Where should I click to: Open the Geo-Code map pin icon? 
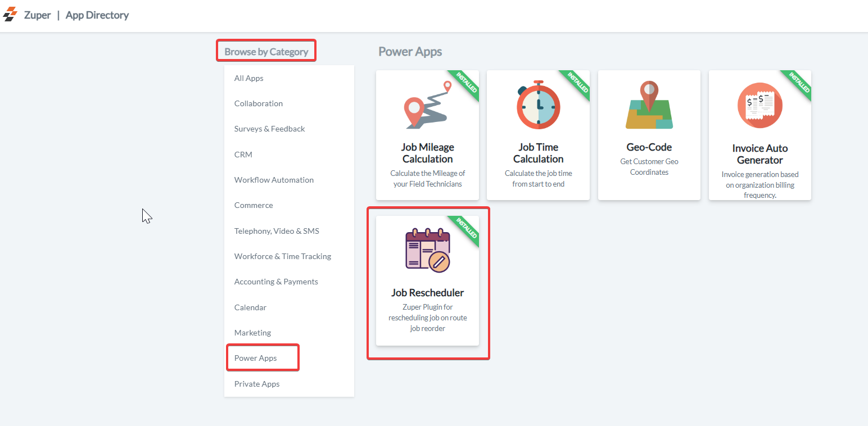[649, 105]
